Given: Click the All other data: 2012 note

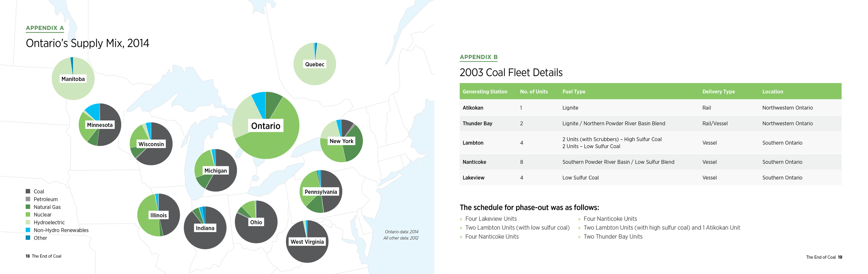Looking at the screenshot, I should tap(401, 238).
